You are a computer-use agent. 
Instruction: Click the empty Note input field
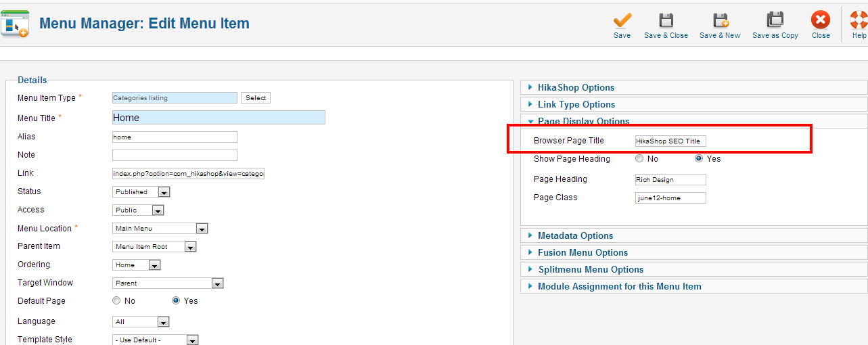(175, 156)
